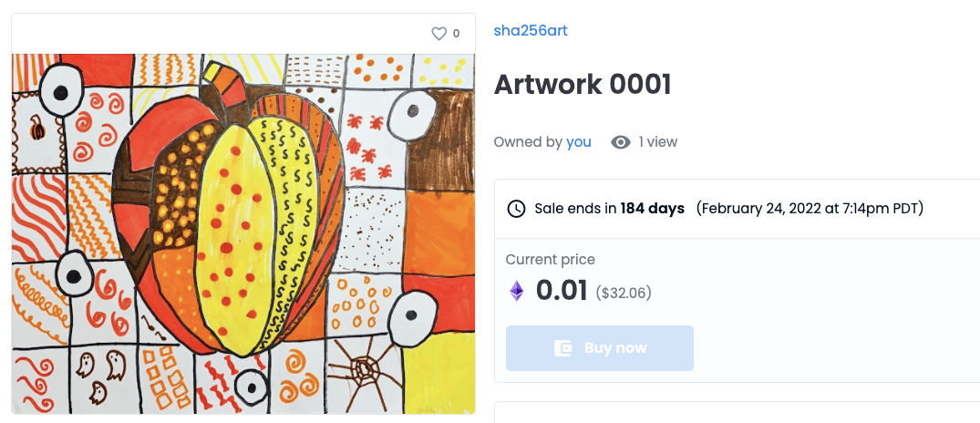
Task: Click the February 24, 2022 end date
Action: tap(810, 209)
